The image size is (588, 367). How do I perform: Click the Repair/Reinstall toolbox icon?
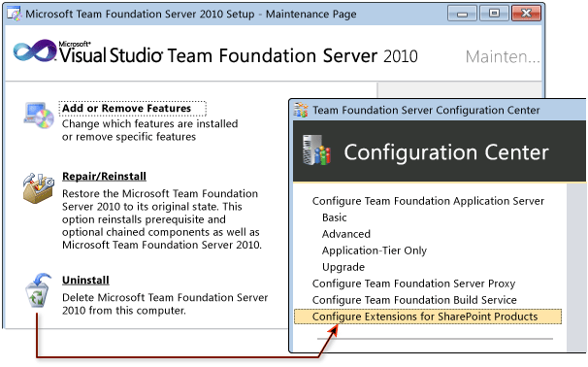[38, 188]
